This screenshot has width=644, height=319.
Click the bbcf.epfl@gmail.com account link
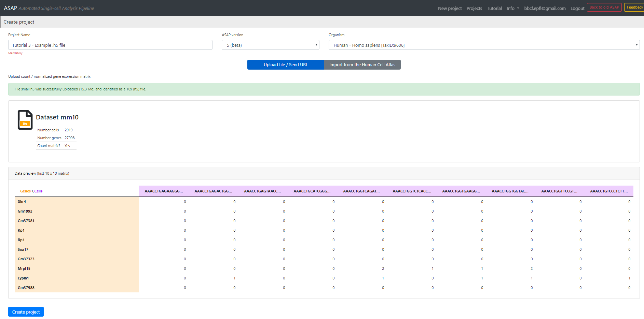[x=545, y=8]
